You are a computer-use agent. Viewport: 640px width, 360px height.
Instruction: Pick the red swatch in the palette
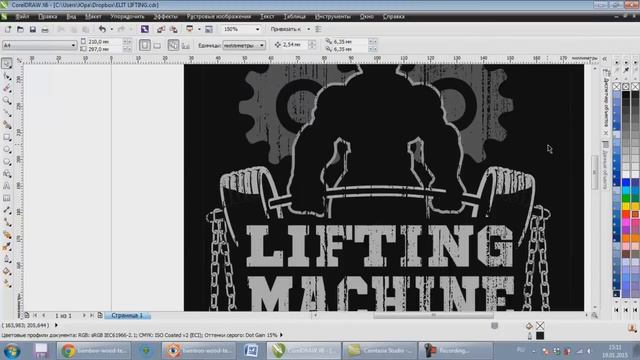pos(626,215)
